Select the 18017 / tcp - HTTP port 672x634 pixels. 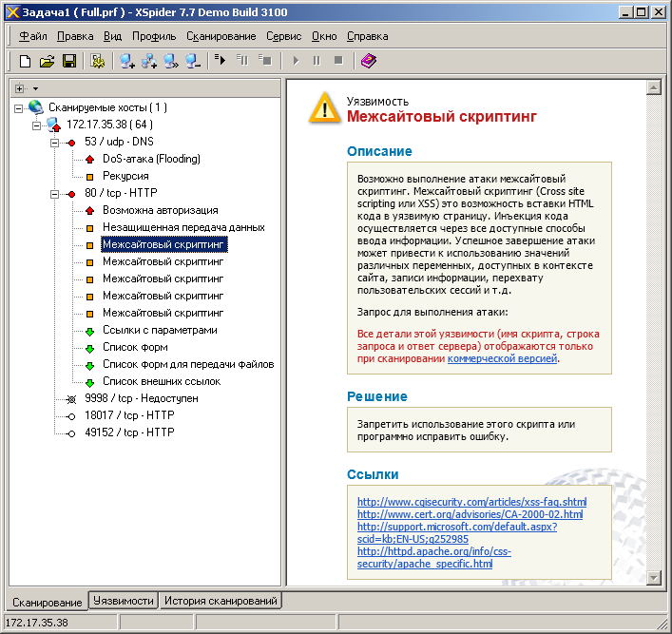click(129, 415)
